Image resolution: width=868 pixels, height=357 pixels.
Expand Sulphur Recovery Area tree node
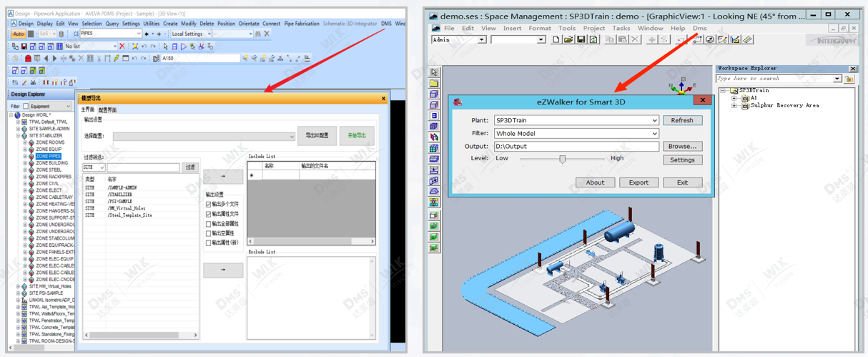click(734, 105)
